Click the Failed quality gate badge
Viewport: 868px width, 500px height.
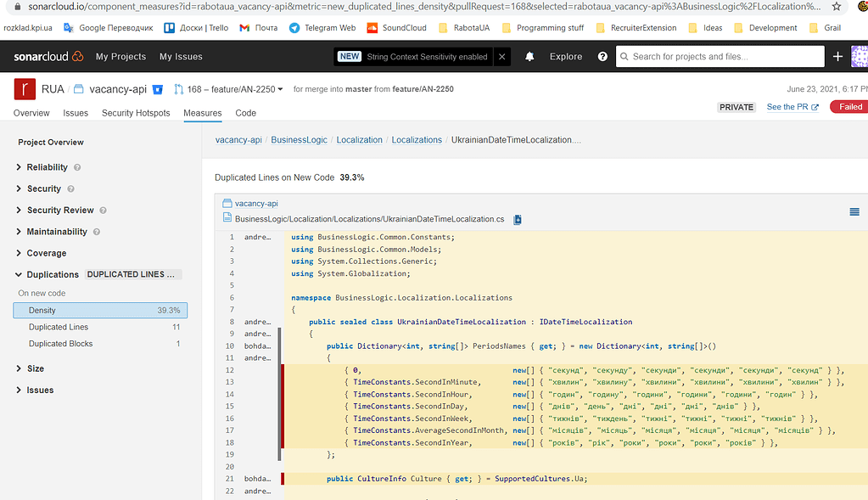tap(853, 106)
